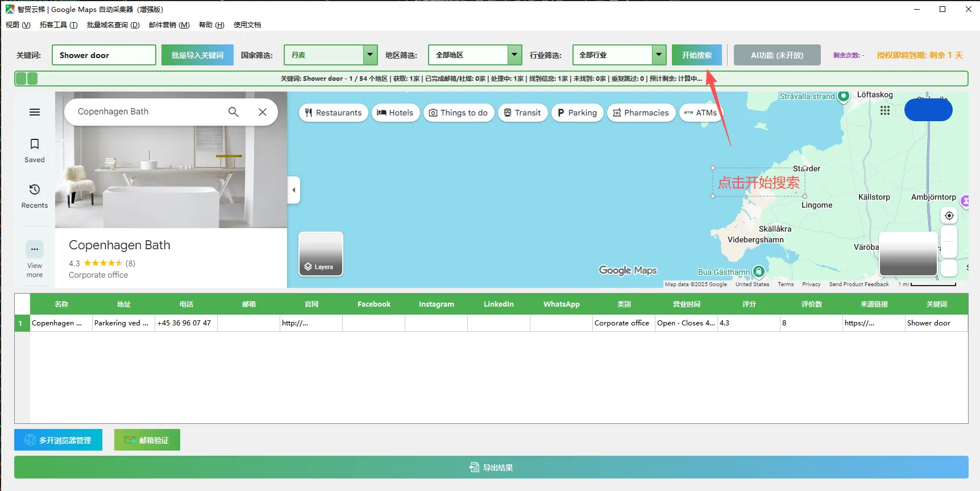Image resolution: width=980 pixels, height=491 pixels.
Task: Select the Pharmacies category chip
Action: 641,113
